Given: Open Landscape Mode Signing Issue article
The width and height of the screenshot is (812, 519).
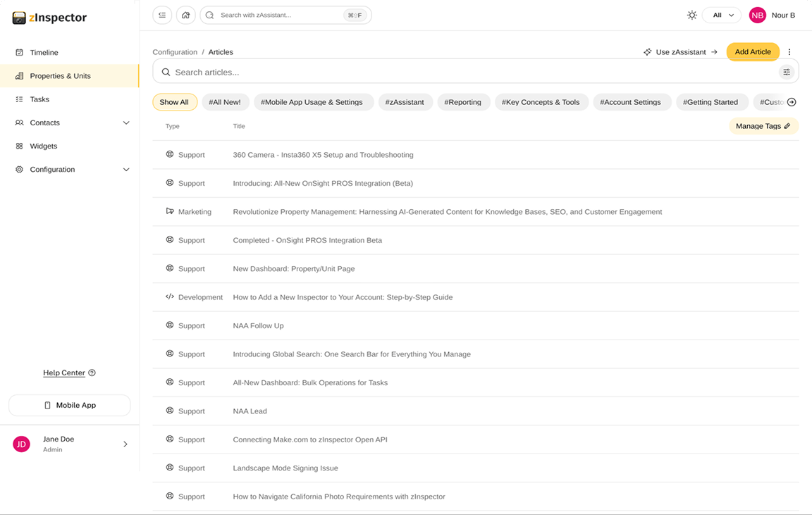Looking at the screenshot, I should (285, 468).
